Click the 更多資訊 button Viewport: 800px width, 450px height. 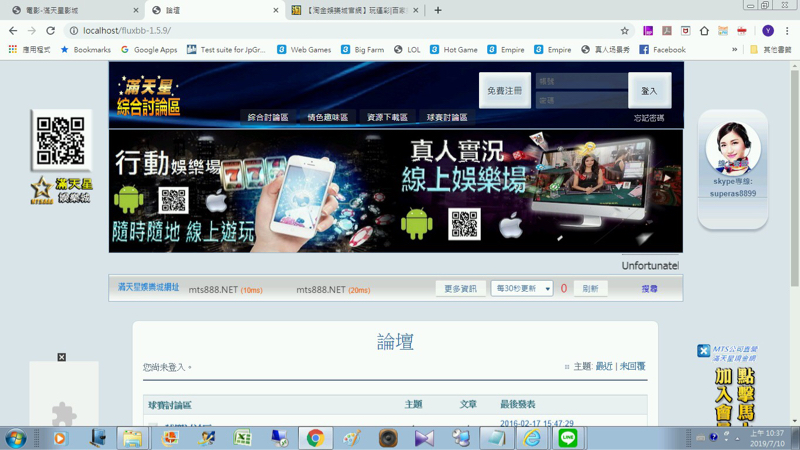click(460, 288)
